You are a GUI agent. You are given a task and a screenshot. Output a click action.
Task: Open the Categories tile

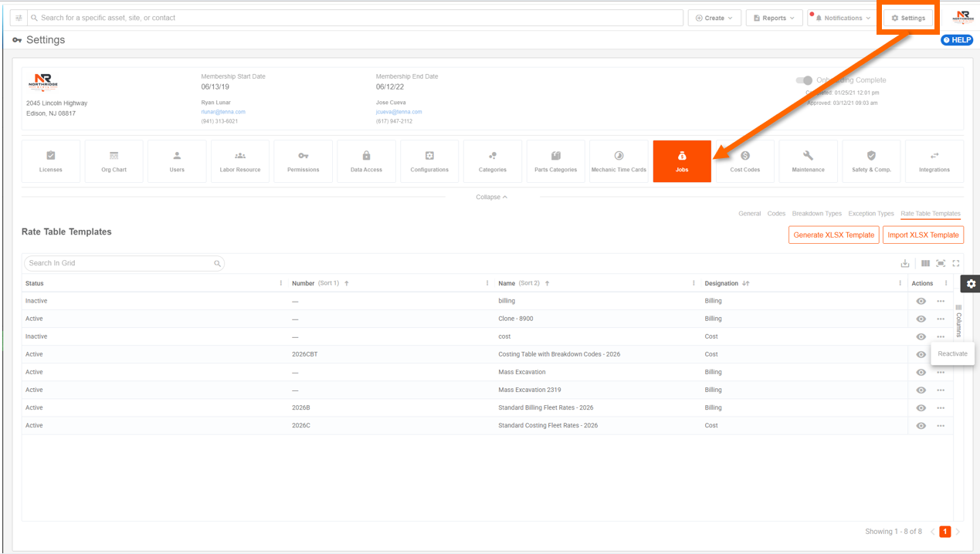point(493,161)
